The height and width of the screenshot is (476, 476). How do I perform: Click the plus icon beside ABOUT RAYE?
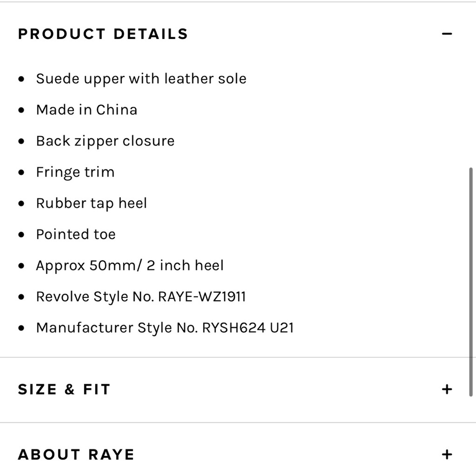(x=446, y=454)
